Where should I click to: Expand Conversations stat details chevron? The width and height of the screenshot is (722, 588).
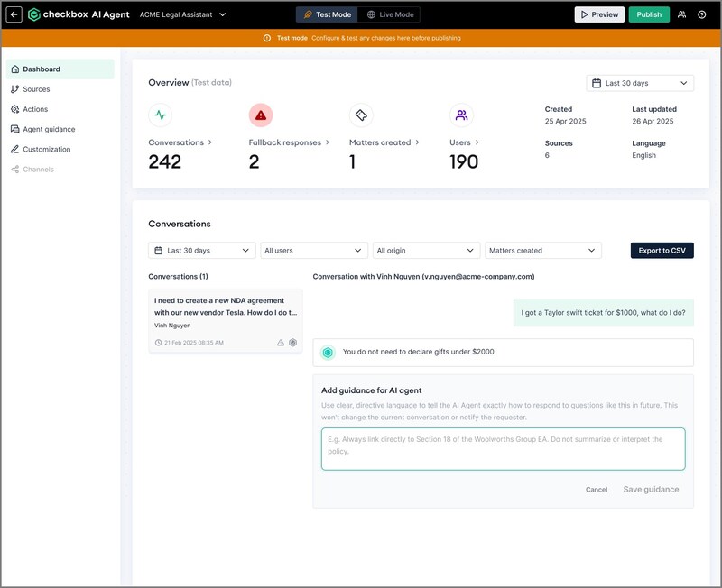click(x=210, y=142)
